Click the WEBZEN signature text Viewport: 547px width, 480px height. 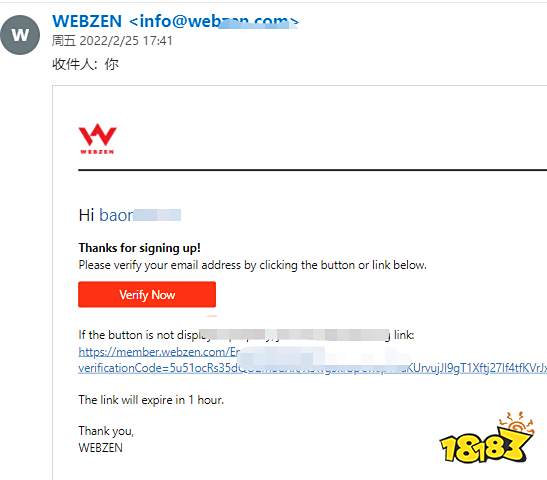coord(100,448)
